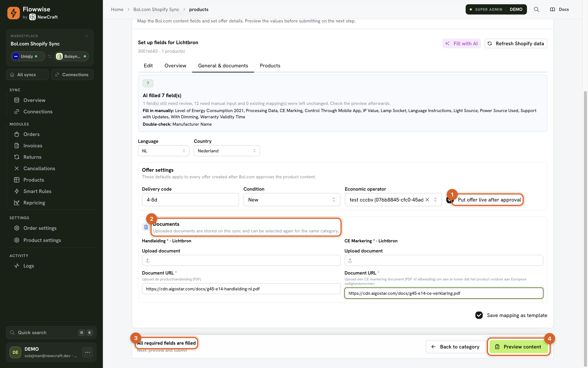This screenshot has width=588, height=368.
Task: Open the Repricing module
Action: [x=34, y=203]
